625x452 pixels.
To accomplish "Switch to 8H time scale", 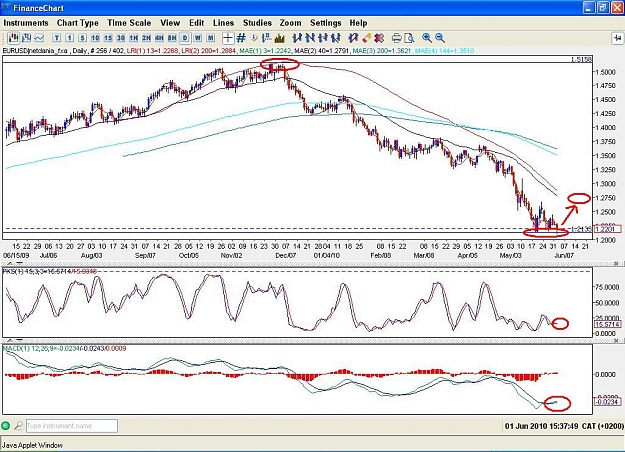I will [x=172, y=38].
